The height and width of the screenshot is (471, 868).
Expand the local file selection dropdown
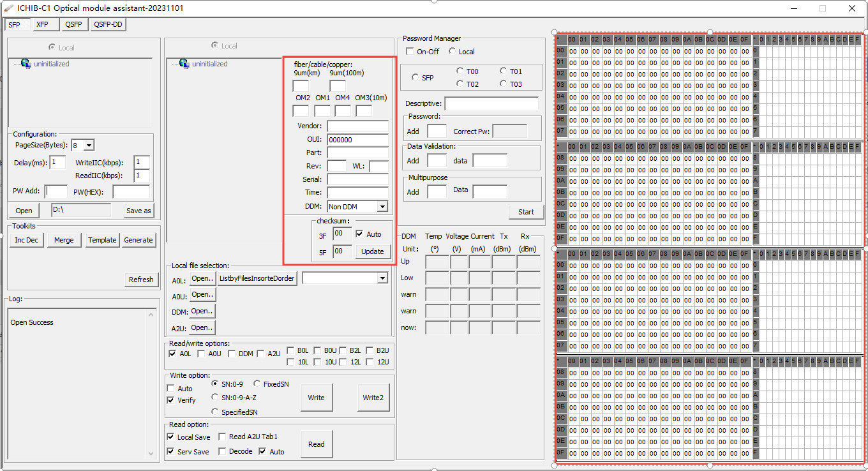pos(382,278)
